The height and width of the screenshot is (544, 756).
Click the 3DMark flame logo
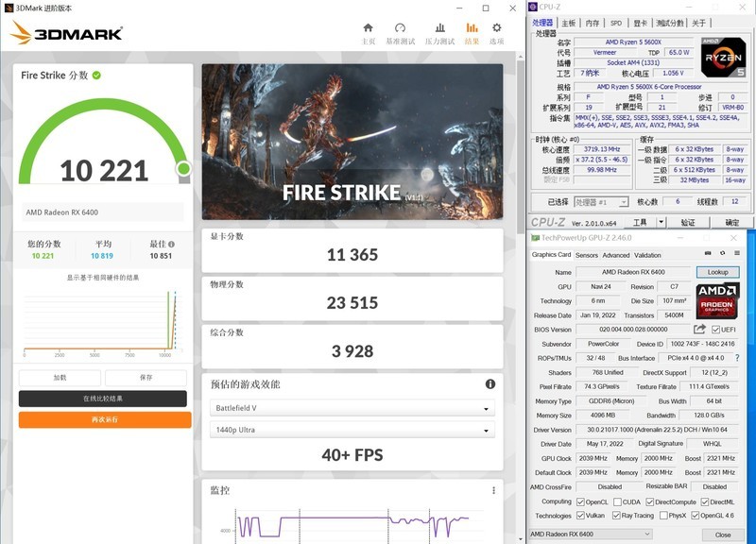(21, 36)
